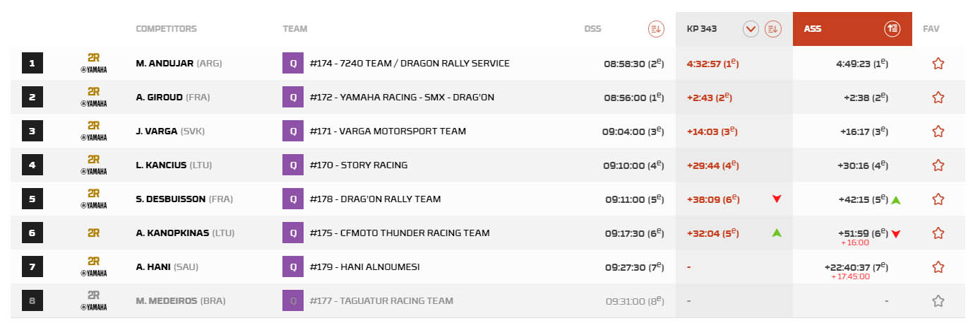The image size is (980, 328).
Task: Click purple Q badge for #174 team
Action: 292,64
